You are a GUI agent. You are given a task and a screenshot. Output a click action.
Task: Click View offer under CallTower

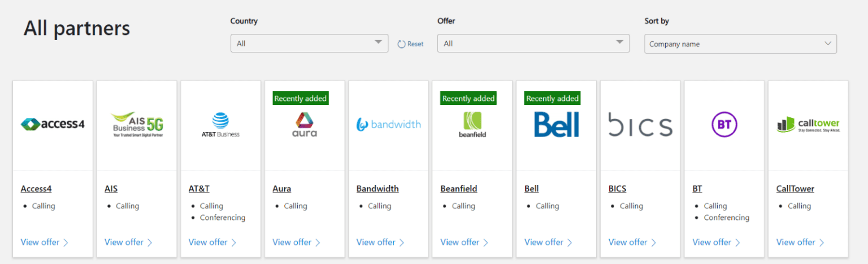tap(800, 242)
